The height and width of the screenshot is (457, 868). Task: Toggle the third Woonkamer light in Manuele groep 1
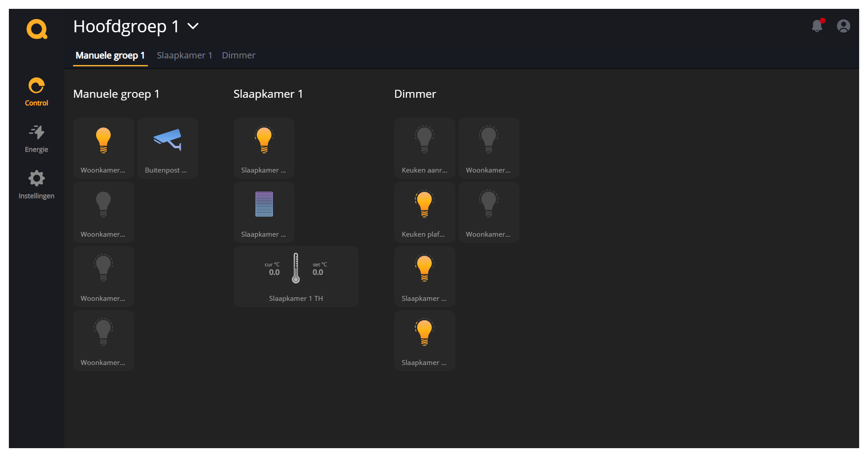click(103, 277)
